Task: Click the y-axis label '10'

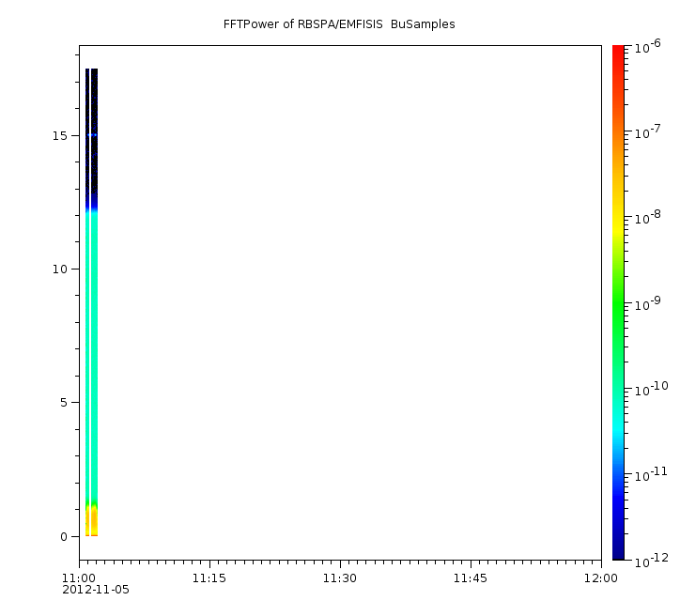Action: coord(60,269)
